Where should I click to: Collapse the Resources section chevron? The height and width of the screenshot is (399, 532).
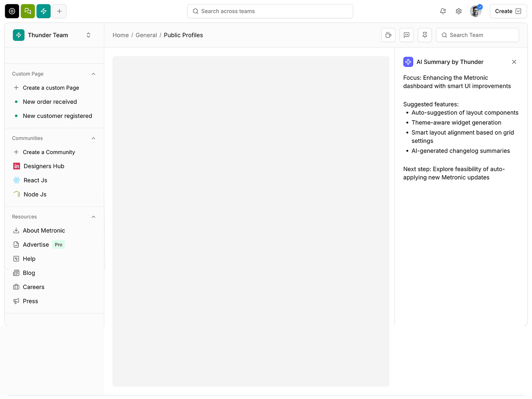(94, 217)
